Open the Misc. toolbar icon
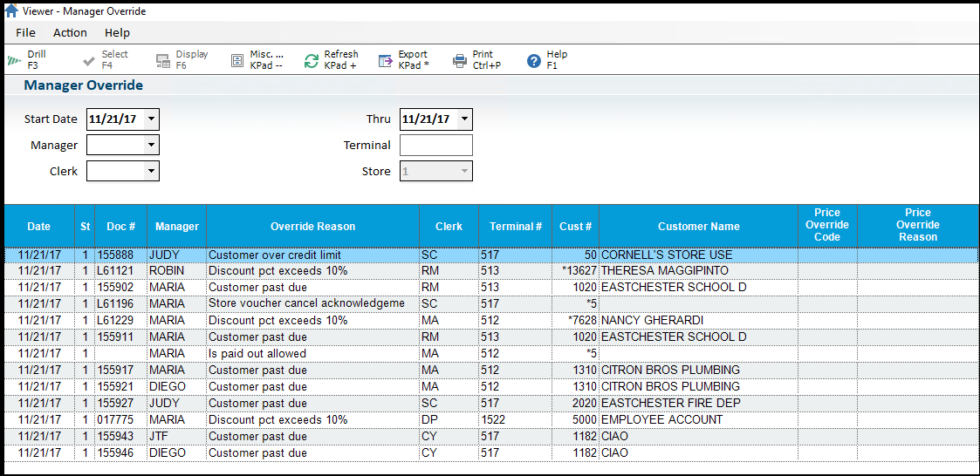980x476 pixels. (237, 60)
